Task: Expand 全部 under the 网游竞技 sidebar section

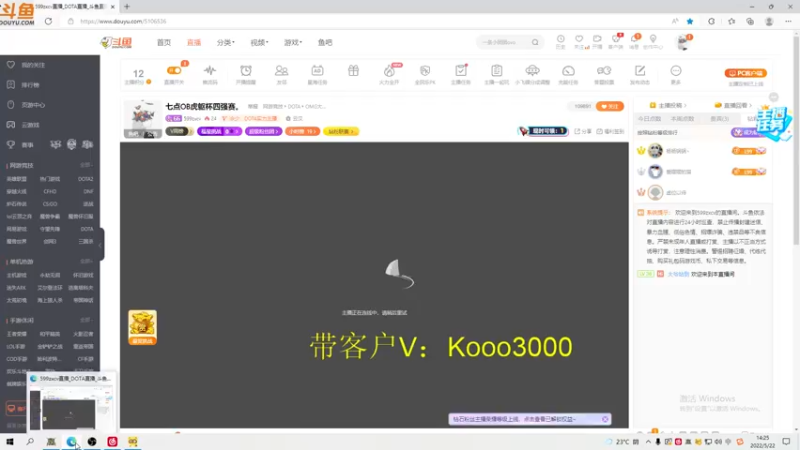Action: pos(86,165)
